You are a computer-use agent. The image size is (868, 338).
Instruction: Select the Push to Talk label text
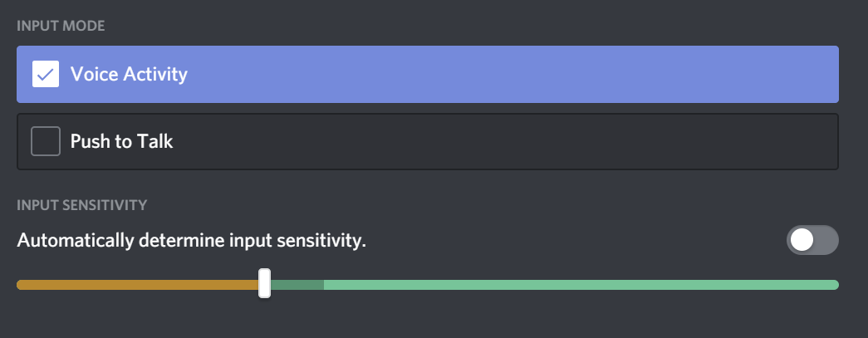[x=122, y=142]
